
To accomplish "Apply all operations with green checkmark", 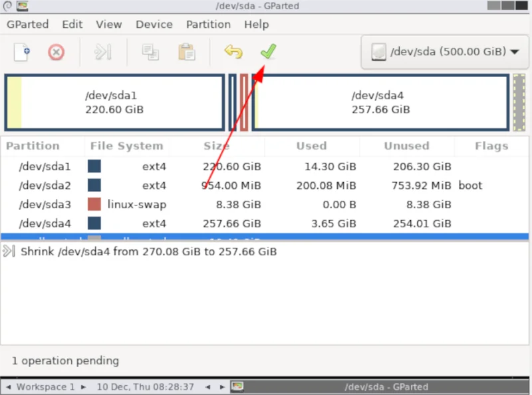I will click(x=269, y=52).
